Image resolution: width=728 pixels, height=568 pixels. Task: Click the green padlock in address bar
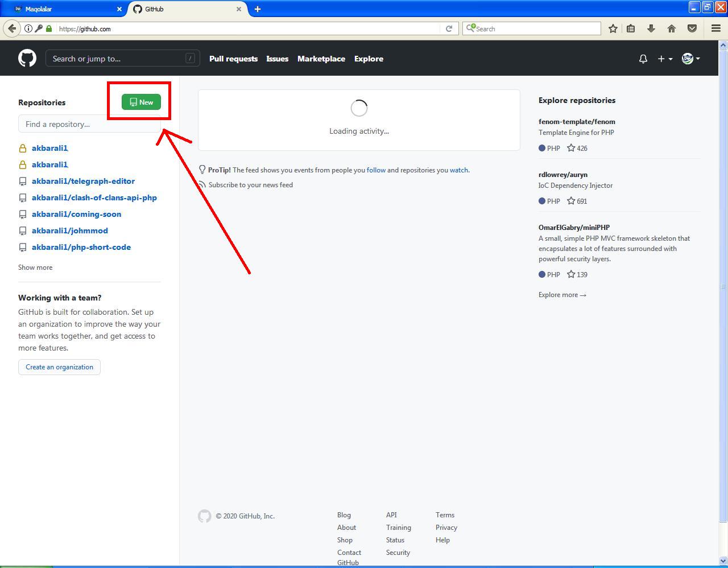pos(49,28)
